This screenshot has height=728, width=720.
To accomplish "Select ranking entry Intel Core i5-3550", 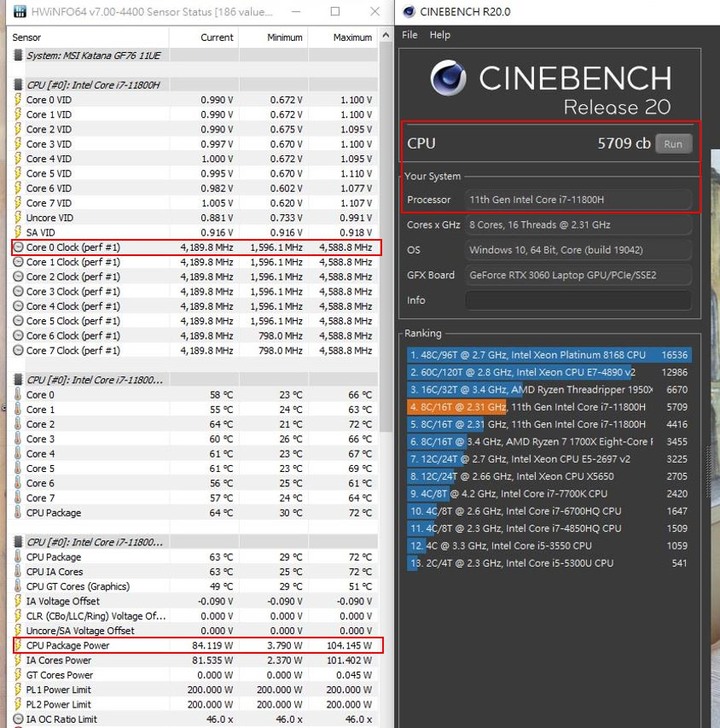I will pos(549,546).
